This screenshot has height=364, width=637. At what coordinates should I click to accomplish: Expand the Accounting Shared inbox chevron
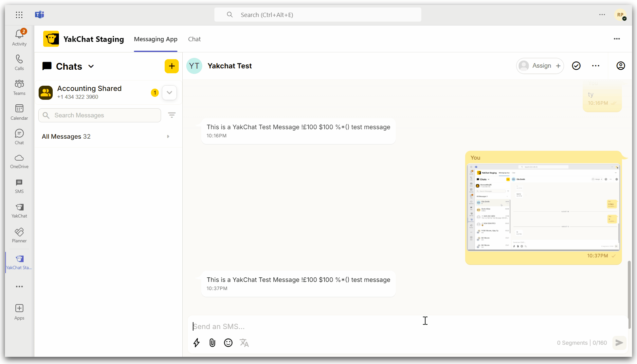tap(169, 93)
